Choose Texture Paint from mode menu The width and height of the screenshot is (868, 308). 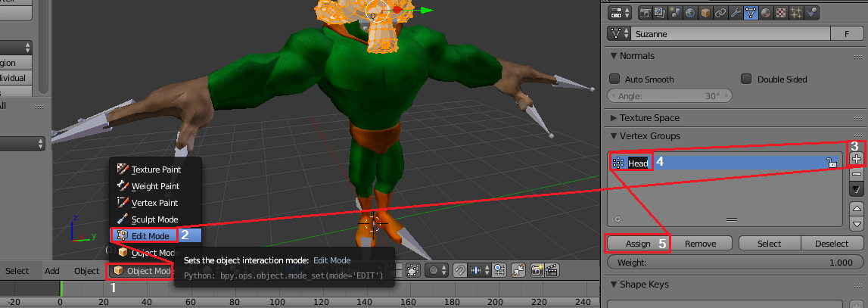tap(155, 170)
